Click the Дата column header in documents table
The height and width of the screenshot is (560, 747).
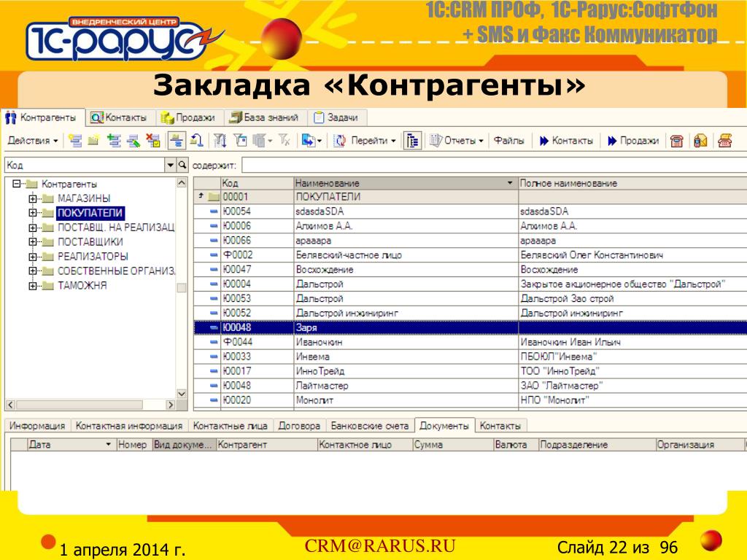coord(71,445)
